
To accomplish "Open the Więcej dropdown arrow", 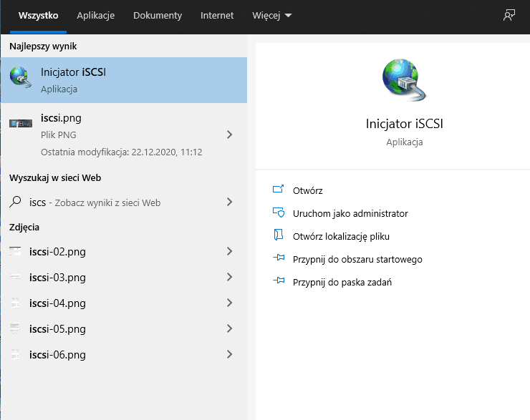I will point(288,16).
